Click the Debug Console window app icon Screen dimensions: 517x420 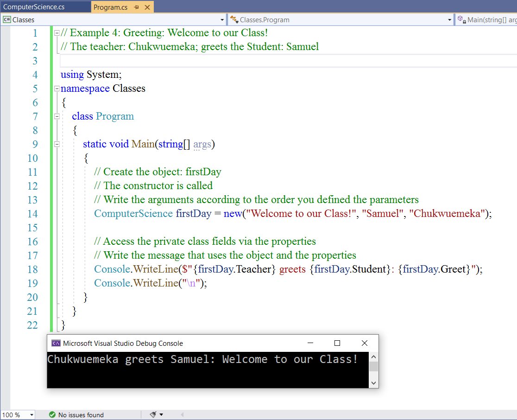pyautogui.click(x=56, y=344)
